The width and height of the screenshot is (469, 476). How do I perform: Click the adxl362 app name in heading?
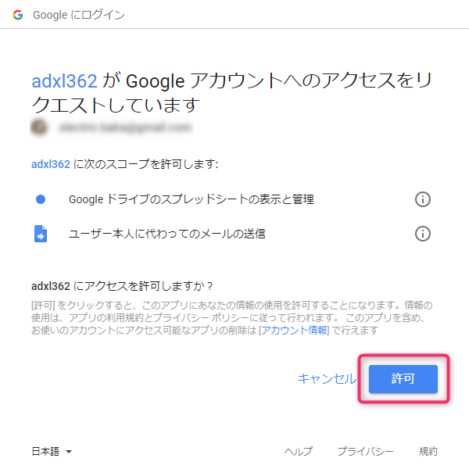64,81
